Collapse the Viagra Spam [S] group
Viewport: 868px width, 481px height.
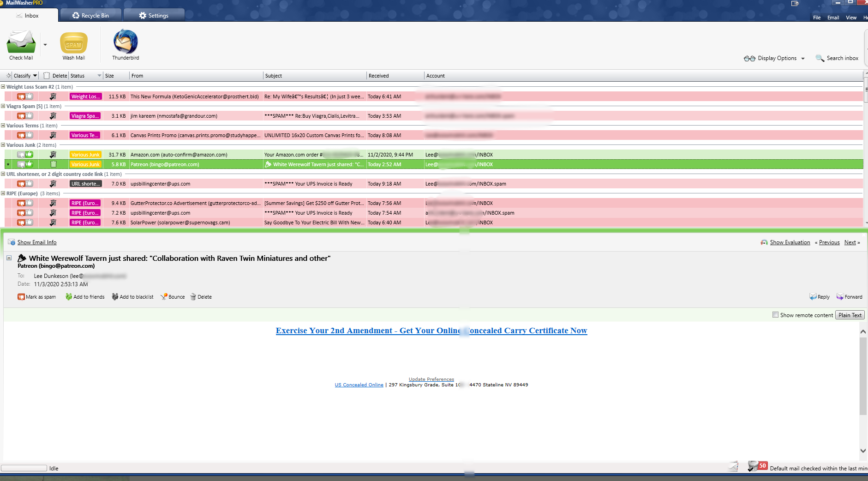point(3,106)
